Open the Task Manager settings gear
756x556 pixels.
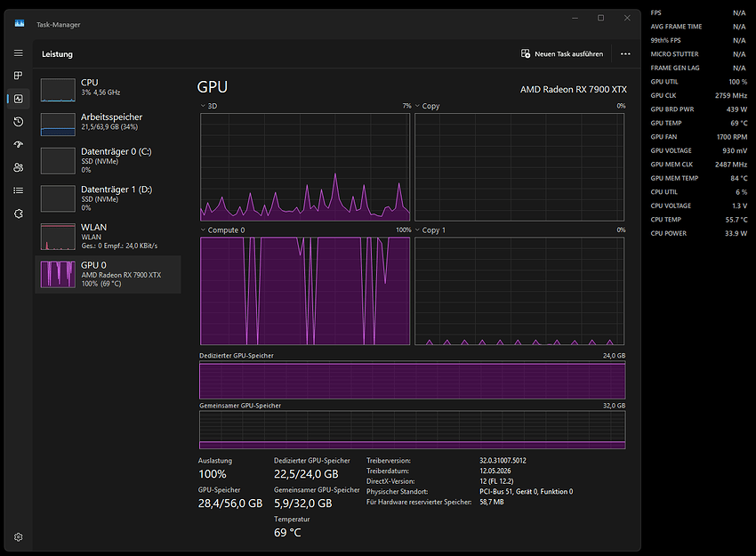coord(19,536)
